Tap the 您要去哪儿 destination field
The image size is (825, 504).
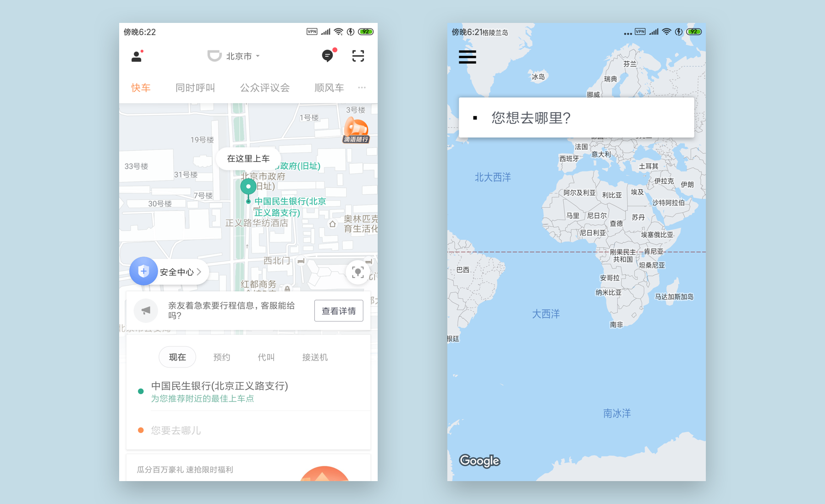(x=248, y=430)
